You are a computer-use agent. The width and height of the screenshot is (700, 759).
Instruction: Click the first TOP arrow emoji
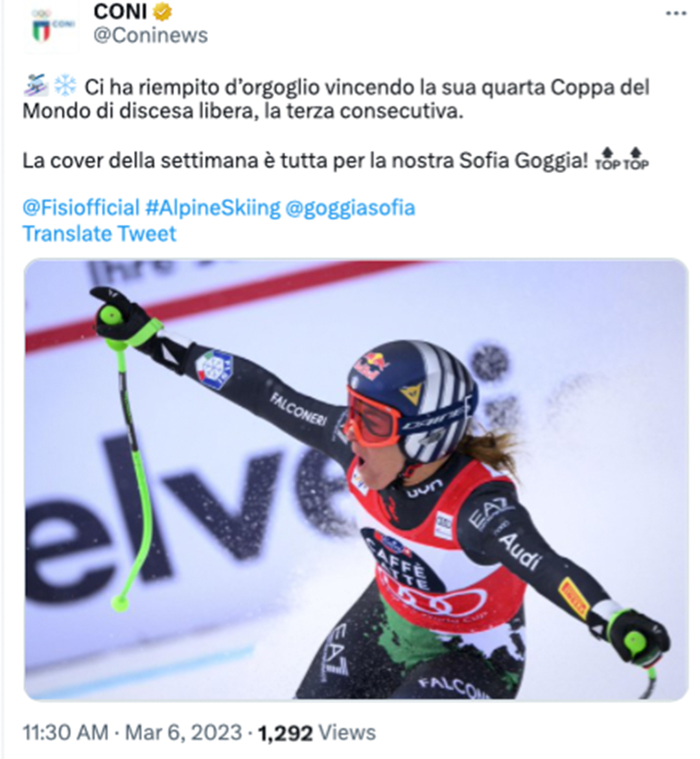pos(607,159)
